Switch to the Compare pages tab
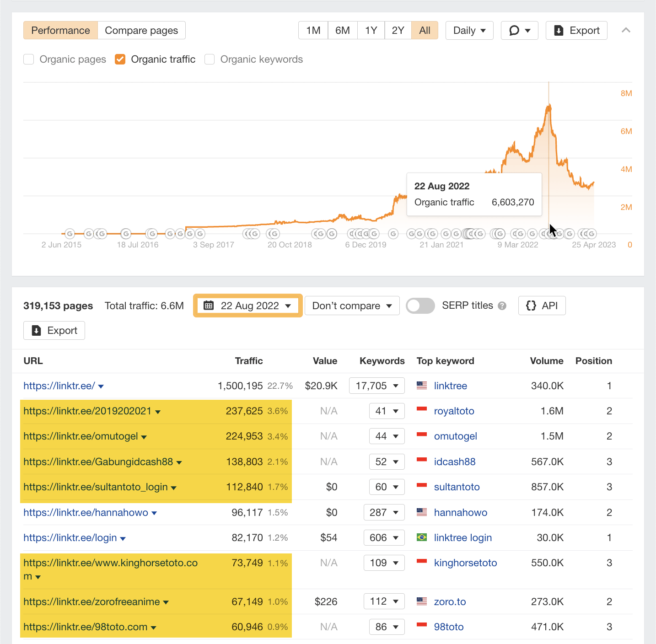This screenshot has width=656, height=644. pyautogui.click(x=141, y=30)
